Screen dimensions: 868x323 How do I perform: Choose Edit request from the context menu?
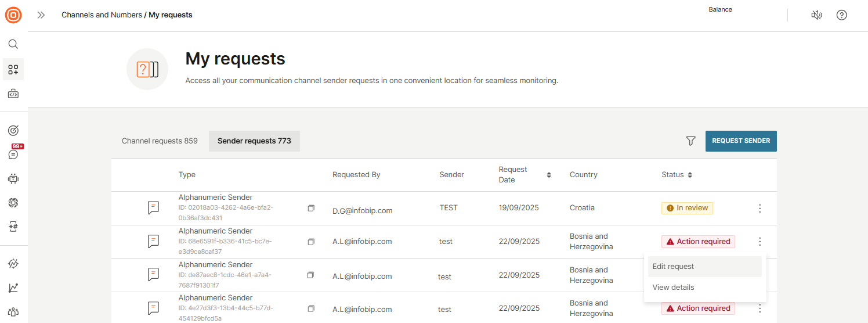(x=673, y=267)
